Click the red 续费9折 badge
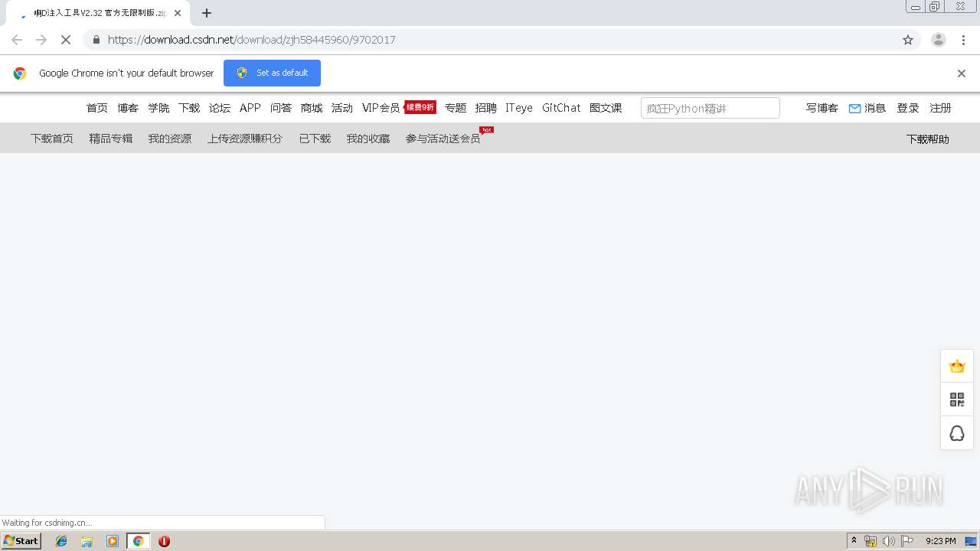Viewport: 980px width, 551px height. [x=420, y=107]
